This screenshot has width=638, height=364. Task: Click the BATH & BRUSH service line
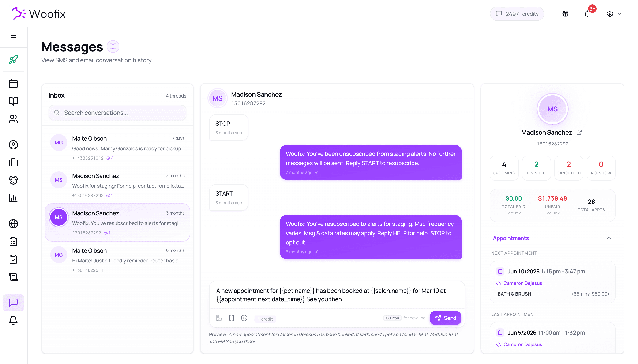tap(553, 294)
